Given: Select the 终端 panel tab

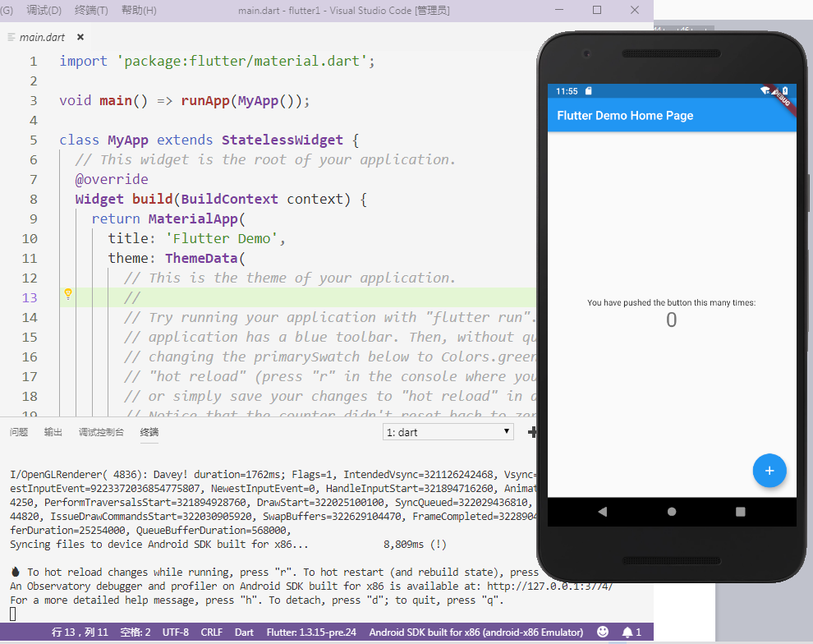Looking at the screenshot, I should point(149,432).
